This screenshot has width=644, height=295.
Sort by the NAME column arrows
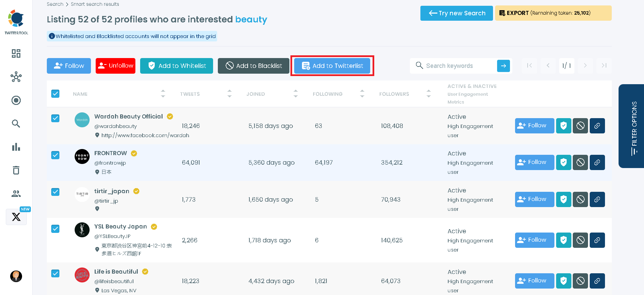[x=163, y=94]
